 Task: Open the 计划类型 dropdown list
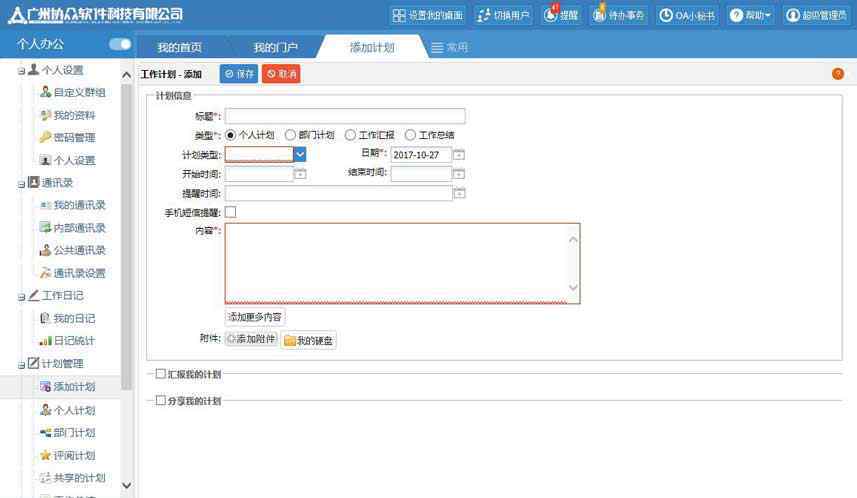pyautogui.click(x=300, y=154)
